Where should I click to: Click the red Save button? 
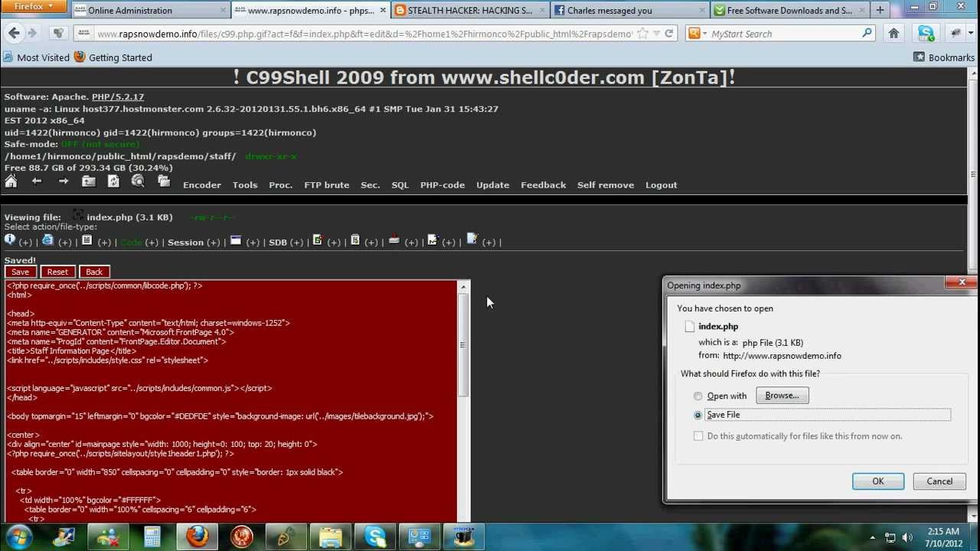click(x=20, y=272)
